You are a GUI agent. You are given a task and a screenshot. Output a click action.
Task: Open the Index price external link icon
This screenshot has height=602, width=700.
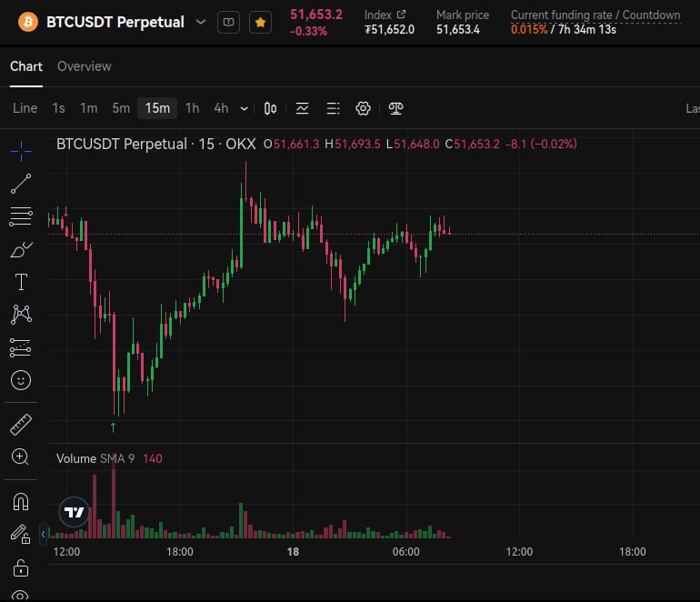(401, 15)
